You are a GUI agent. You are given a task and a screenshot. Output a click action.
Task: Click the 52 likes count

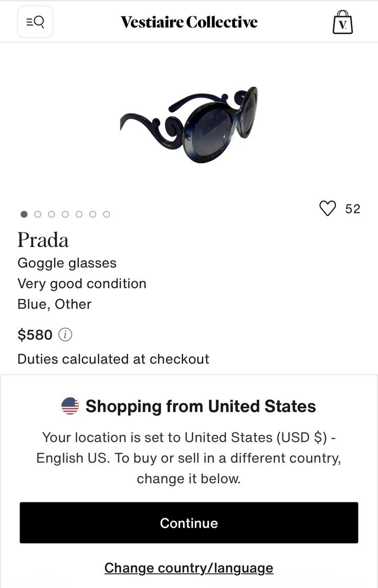click(x=353, y=209)
